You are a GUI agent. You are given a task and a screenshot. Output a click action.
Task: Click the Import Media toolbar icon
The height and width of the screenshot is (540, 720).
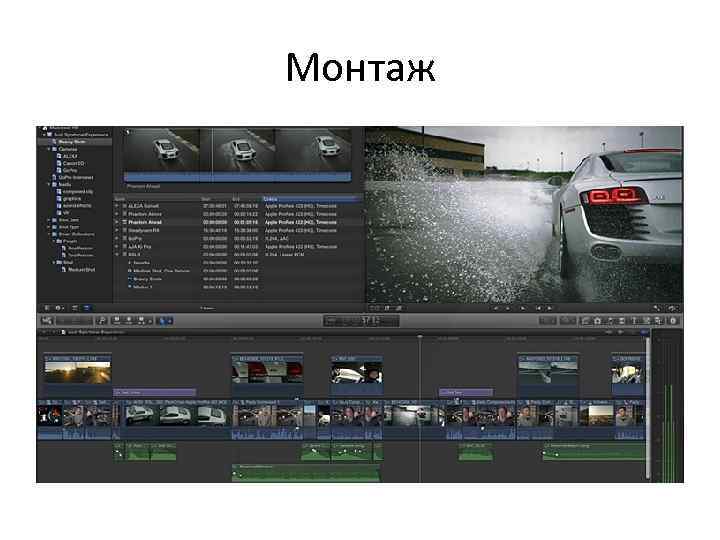pyautogui.click(x=47, y=321)
